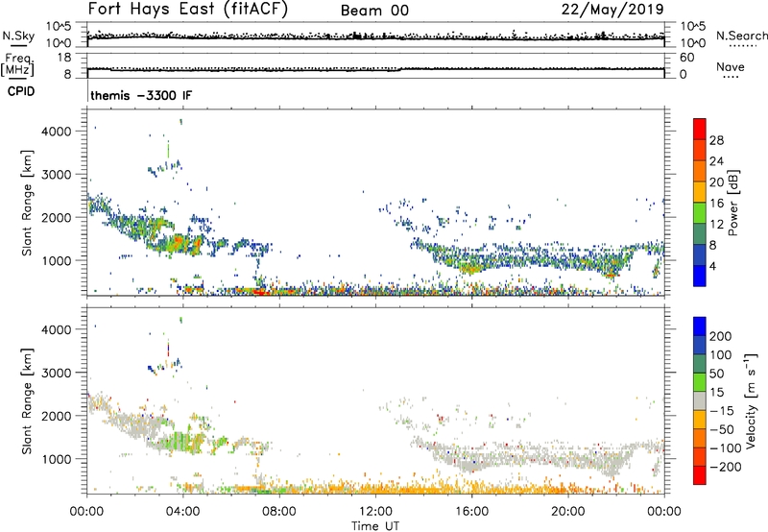Click the 'CPID' row label

click(21, 91)
